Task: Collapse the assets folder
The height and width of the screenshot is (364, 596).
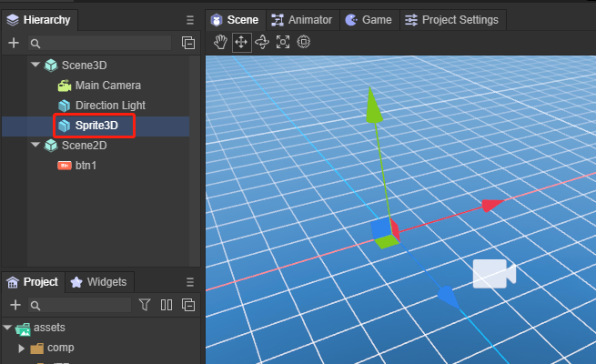Action: 7,328
